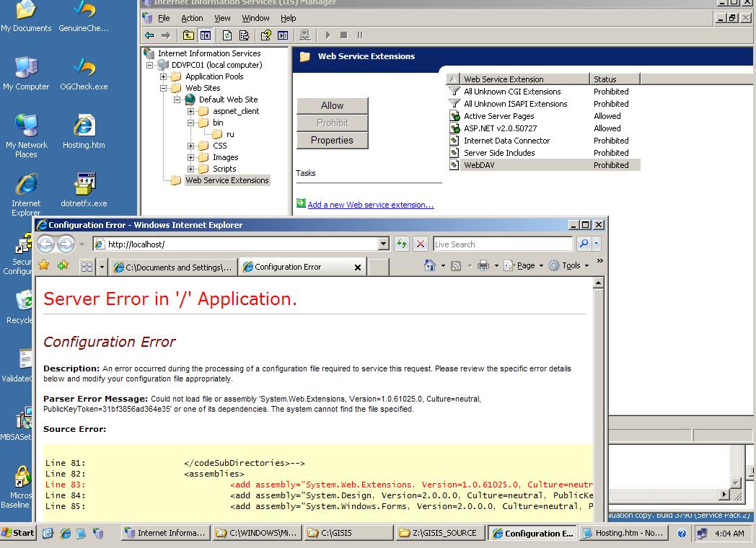Image resolution: width=756 pixels, height=548 pixels.
Task: Click the IE page scrollbar up arrow
Action: coord(598,283)
